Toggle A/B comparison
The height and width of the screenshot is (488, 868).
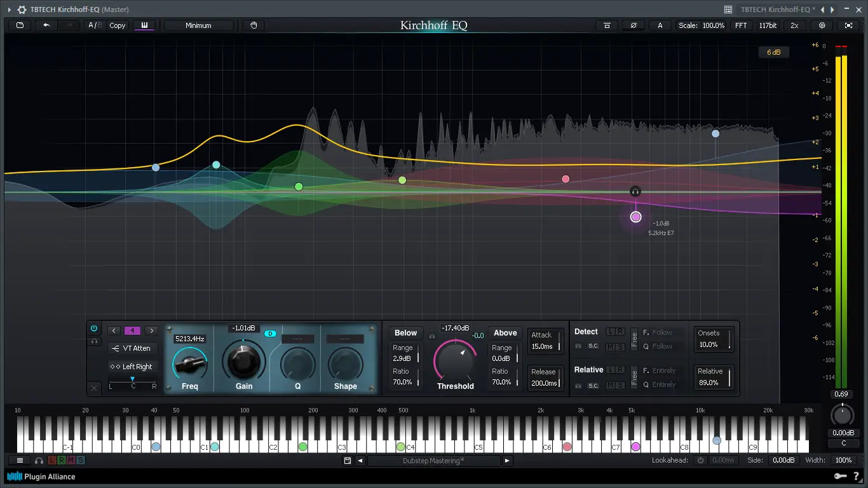pyautogui.click(x=95, y=25)
